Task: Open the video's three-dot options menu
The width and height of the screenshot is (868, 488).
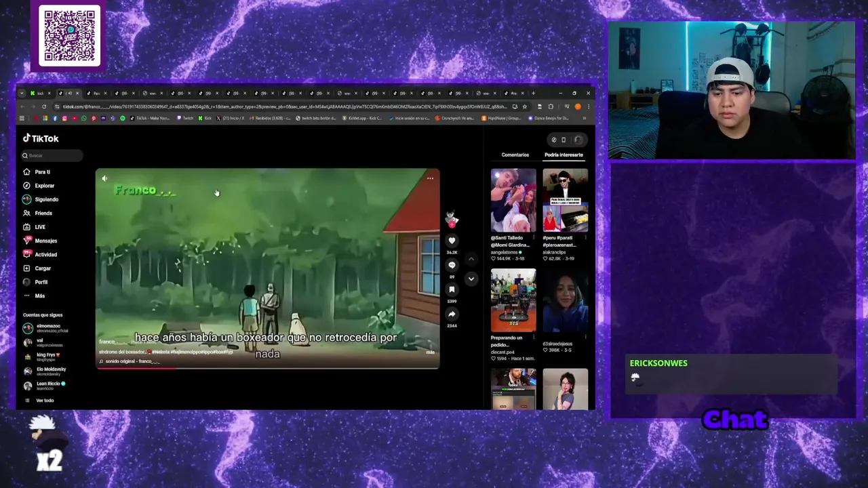Action: pyautogui.click(x=430, y=178)
